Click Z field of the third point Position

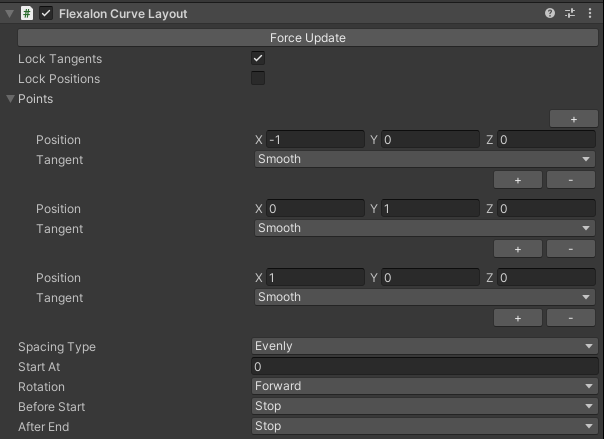click(546, 277)
